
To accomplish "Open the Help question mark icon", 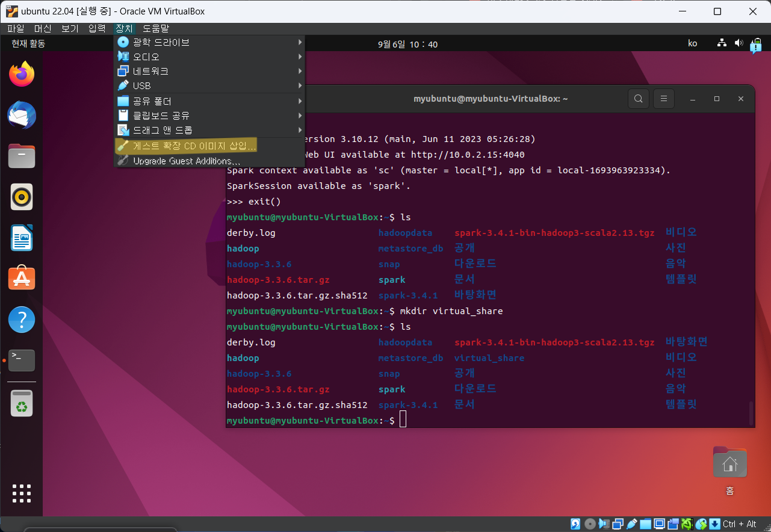I will point(22,319).
